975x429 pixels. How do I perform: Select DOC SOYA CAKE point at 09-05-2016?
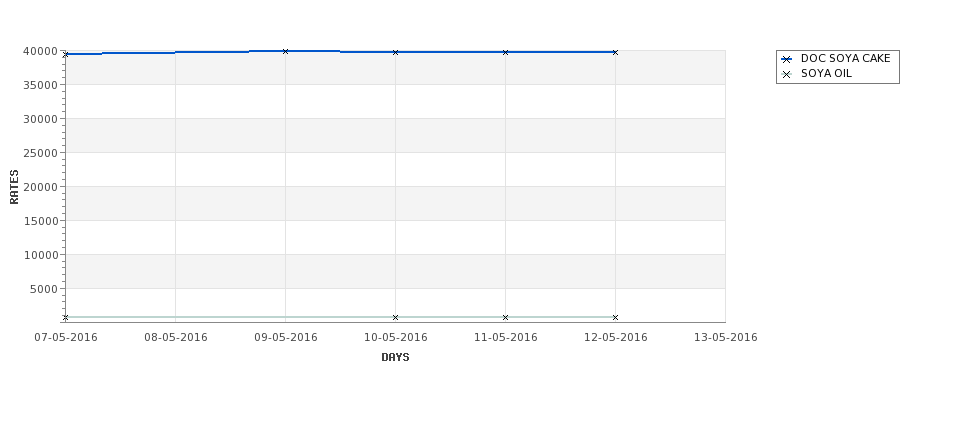click(x=285, y=52)
